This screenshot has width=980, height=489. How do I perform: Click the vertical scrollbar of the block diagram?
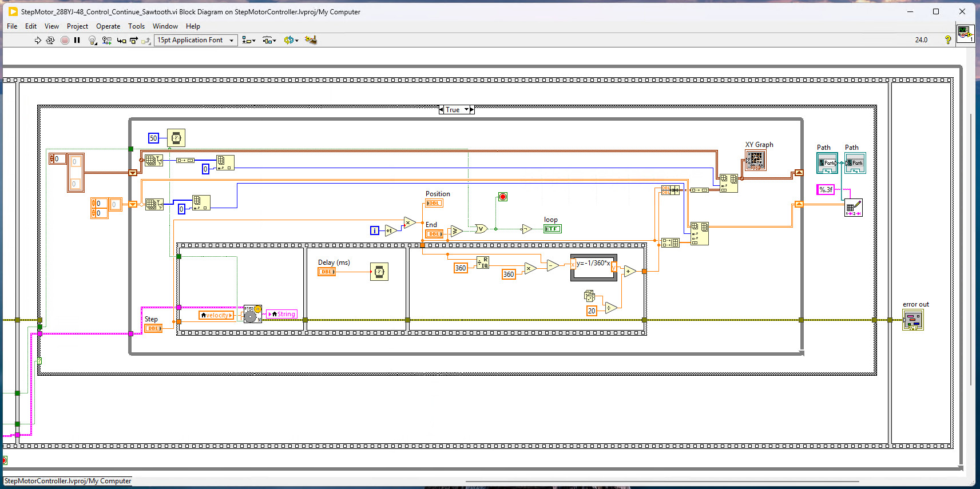(x=970, y=249)
